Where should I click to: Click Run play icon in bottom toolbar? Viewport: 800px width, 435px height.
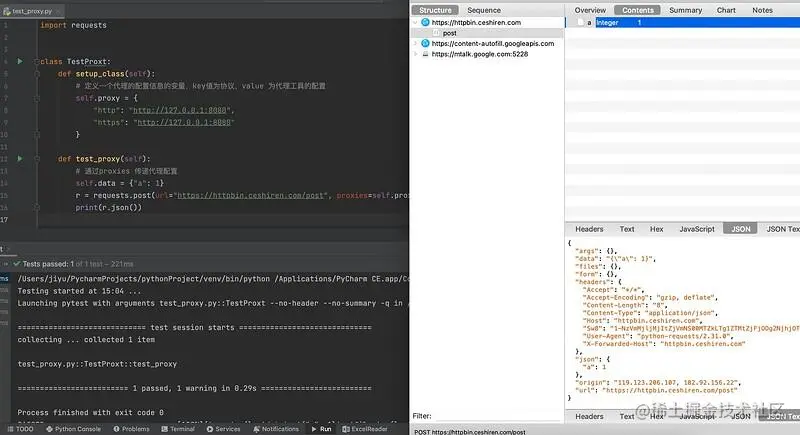tap(314, 429)
